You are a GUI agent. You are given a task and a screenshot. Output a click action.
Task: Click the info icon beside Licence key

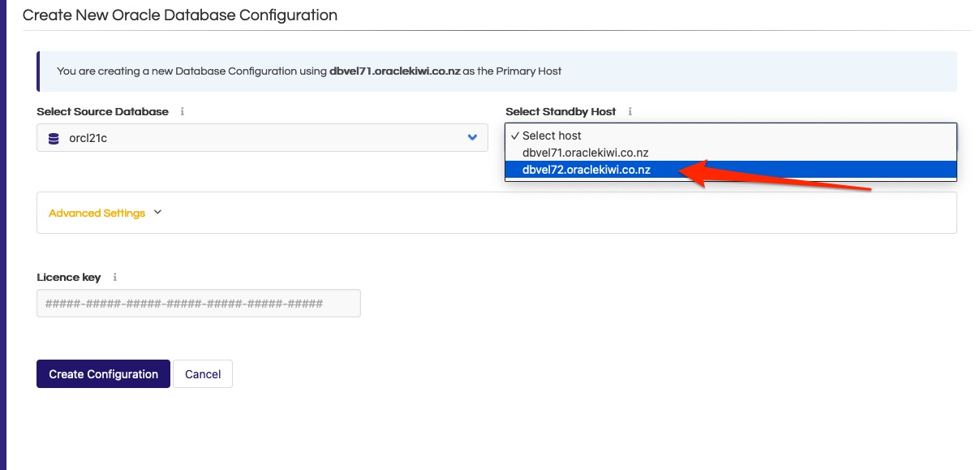pos(115,278)
